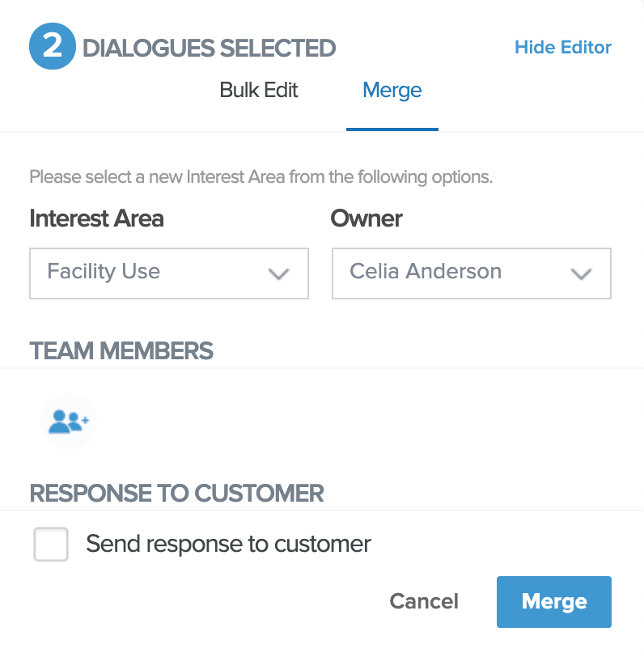Image resolution: width=644 pixels, height=670 pixels.
Task: Open the Owner dropdown showing Celia Anderson
Action: [x=471, y=273]
